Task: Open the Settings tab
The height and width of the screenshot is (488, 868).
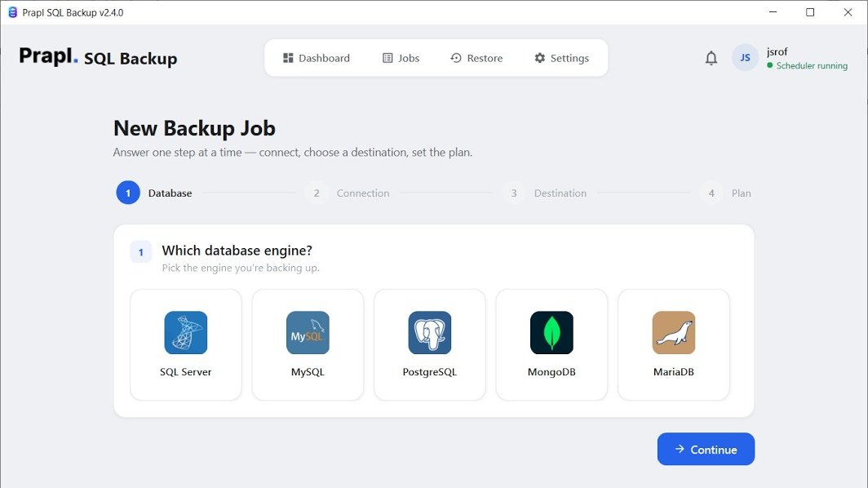Action: (x=562, y=58)
